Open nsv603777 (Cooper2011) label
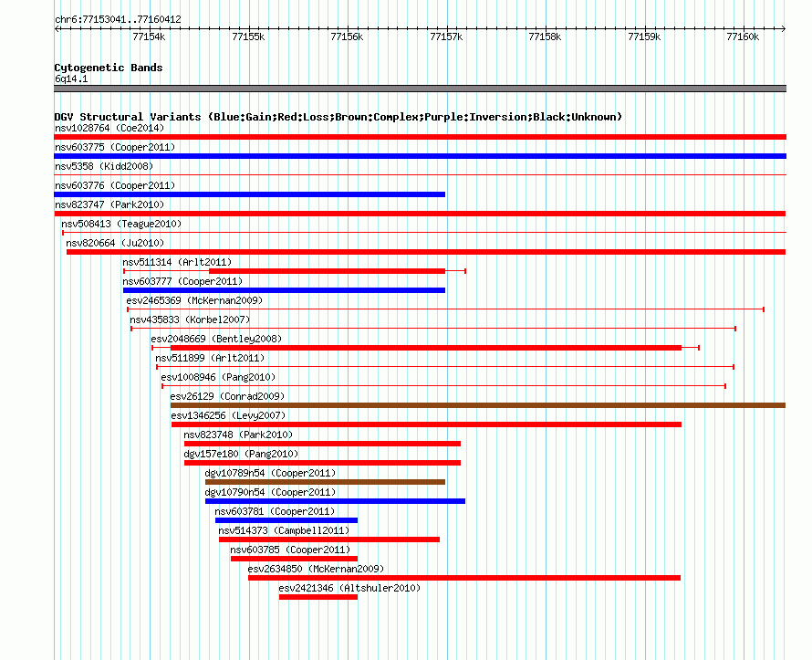The height and width of the screenshot is (660, 812). coord(182,281)
